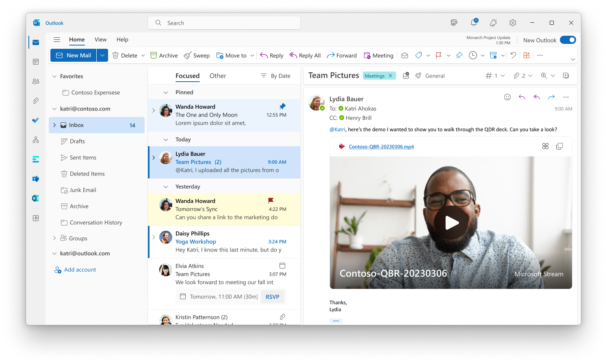Open the View menu

100,39
